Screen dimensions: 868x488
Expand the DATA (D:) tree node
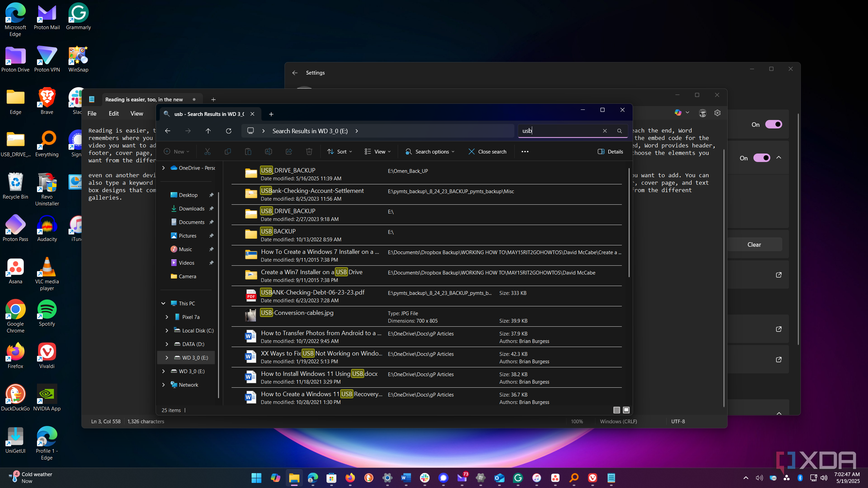click(x=167, y=344)
